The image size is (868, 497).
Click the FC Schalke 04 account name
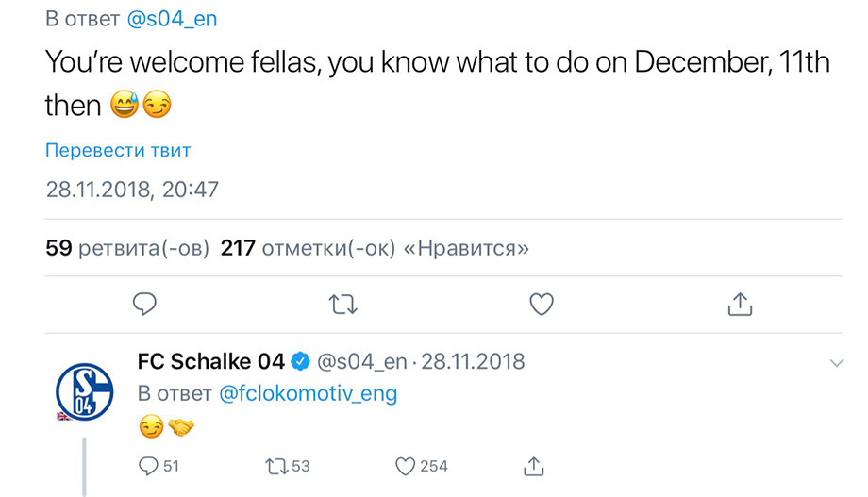211,361
